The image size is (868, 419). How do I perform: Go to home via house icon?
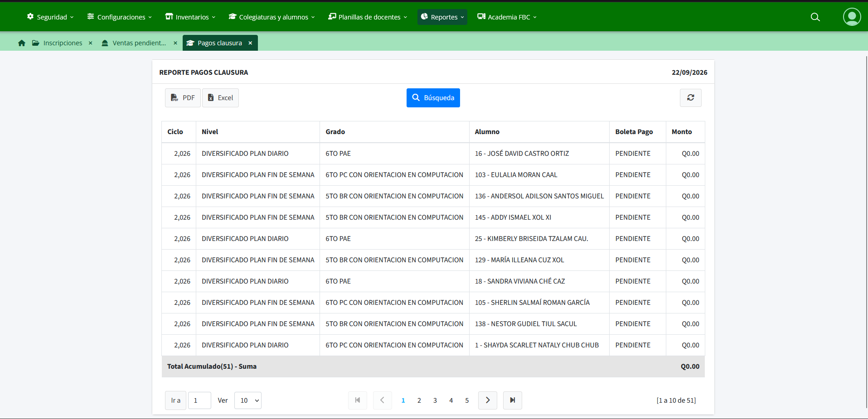(22, 43)
